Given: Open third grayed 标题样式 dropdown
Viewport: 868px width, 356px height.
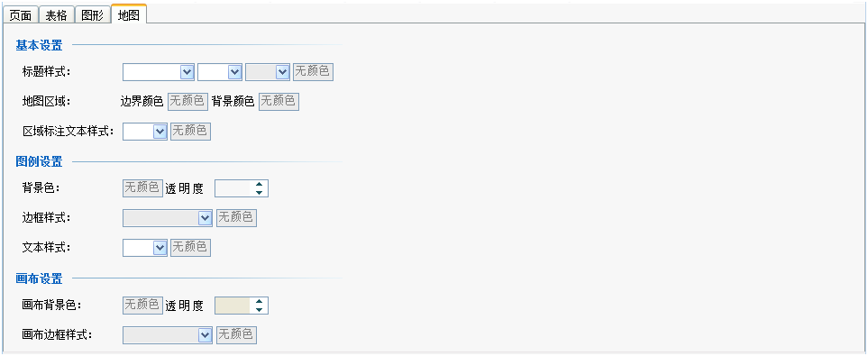Looking at the screenshot, I should click(268, 72).
